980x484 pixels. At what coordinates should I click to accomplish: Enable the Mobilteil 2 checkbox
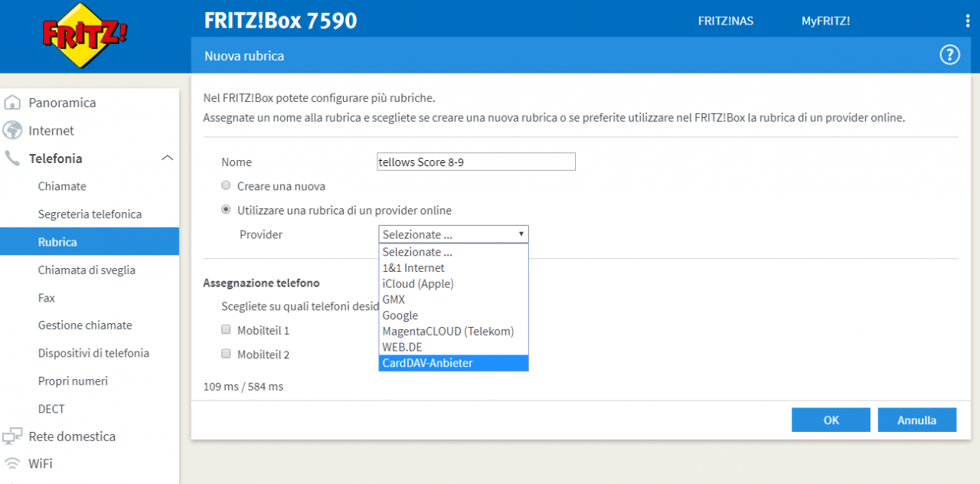226,354
